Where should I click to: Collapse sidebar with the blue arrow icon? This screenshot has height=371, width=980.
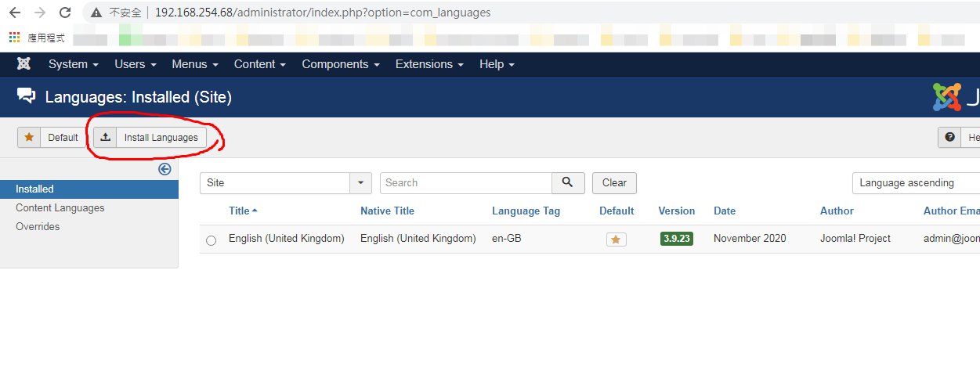click(x=165, y=169)
